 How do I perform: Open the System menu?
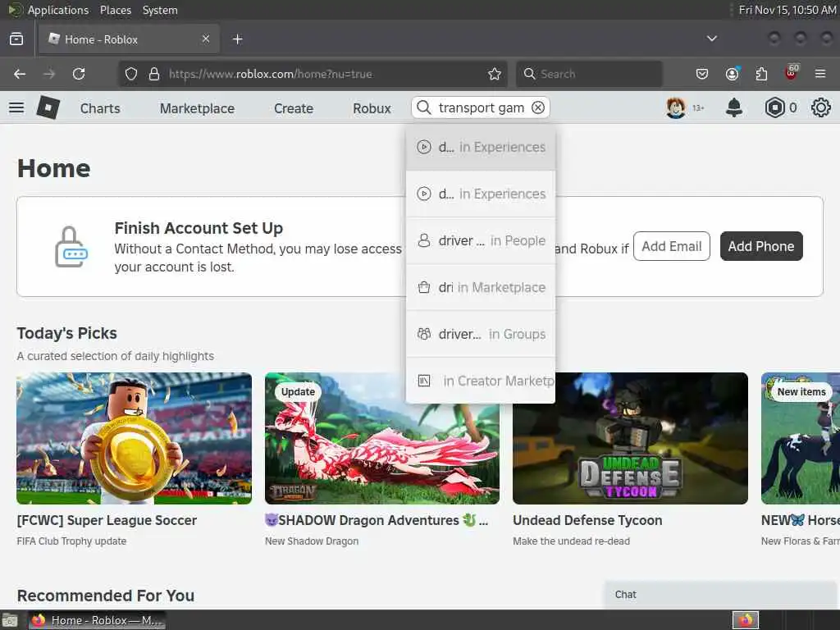pyautogui.click(x=160, y=10)
